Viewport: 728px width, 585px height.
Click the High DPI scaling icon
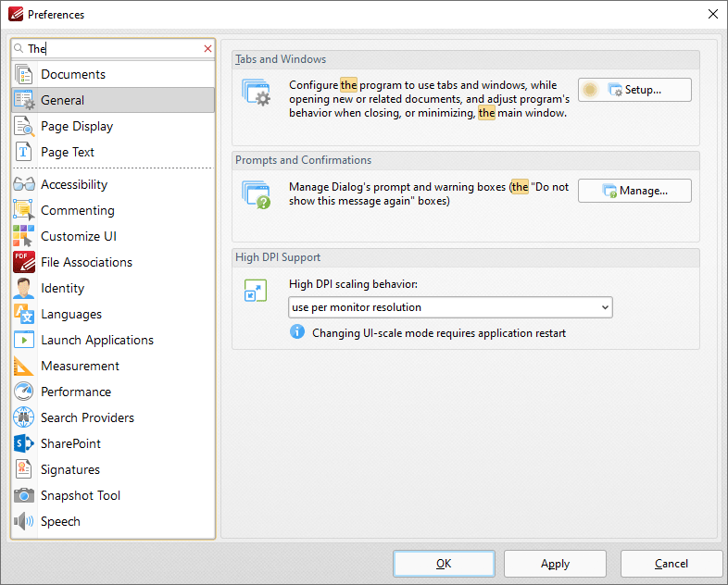coord(256,291)
